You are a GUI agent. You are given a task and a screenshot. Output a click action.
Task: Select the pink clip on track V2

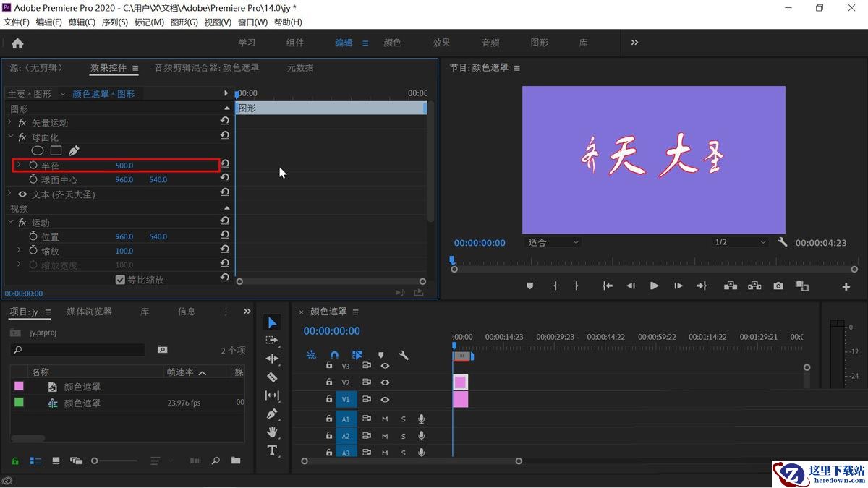[x=460, y=382]
